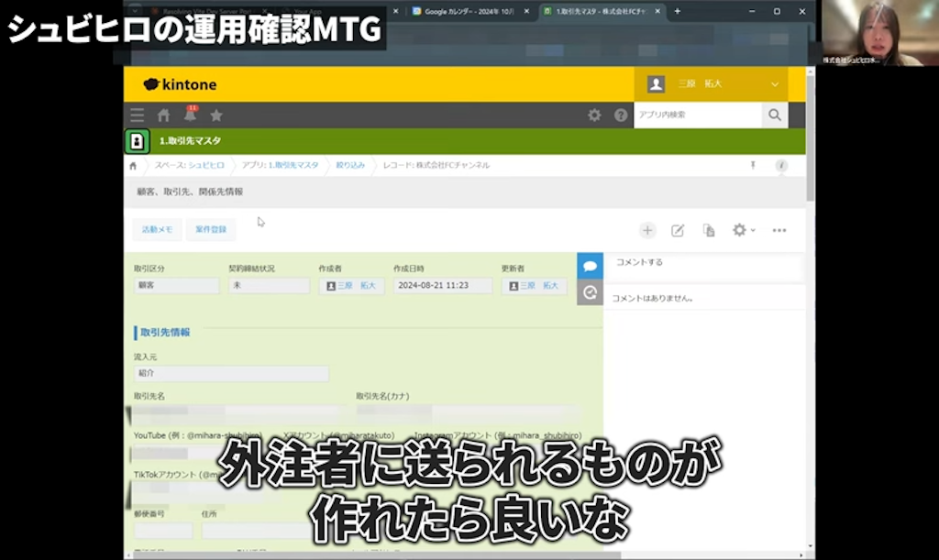Viewport: 939px width, 560px height.
Task: Open the favorites star icon
Action: 216,115
